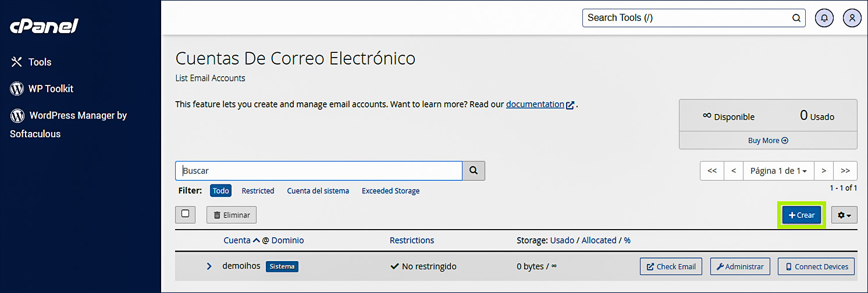The height and width of the screenshot is (293, 868).
Task: Open the notifications bell icon
Action: (x=824, y=18)
